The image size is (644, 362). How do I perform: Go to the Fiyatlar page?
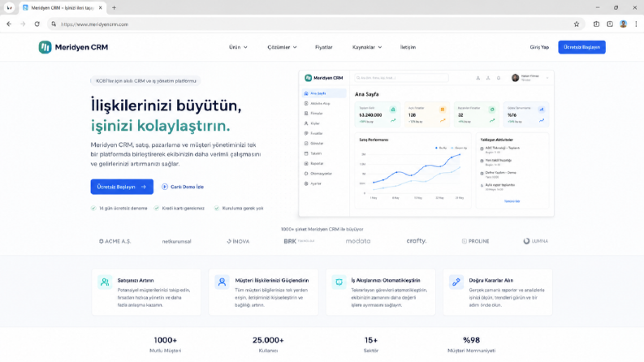324,47
